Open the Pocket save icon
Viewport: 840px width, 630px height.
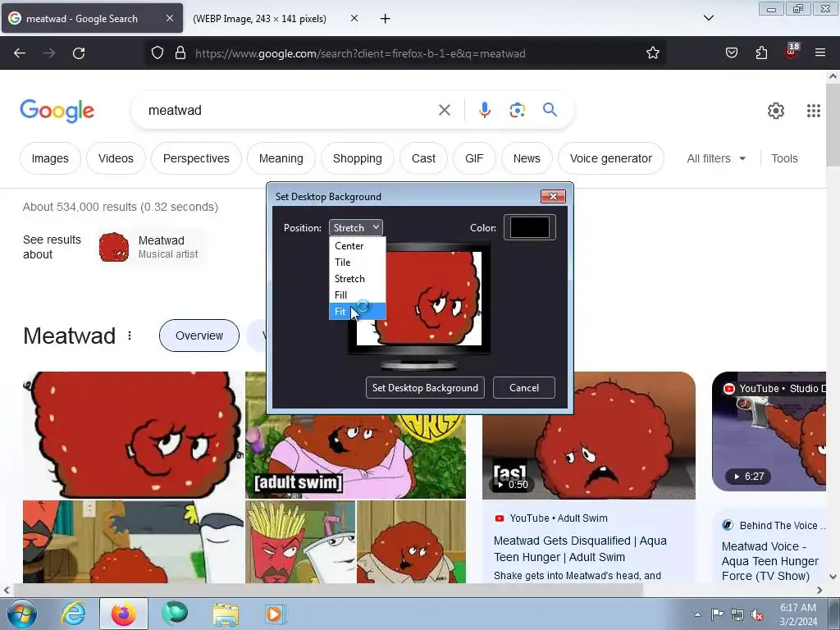(731, 53)
